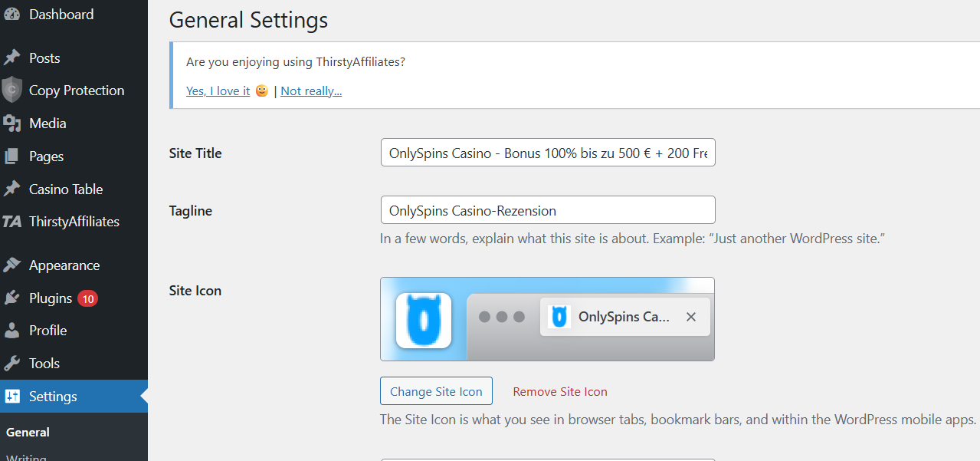Click the ThirstyAffiliates TA icon
Viewport: 980px width, 461px height.
pos(11,222)
